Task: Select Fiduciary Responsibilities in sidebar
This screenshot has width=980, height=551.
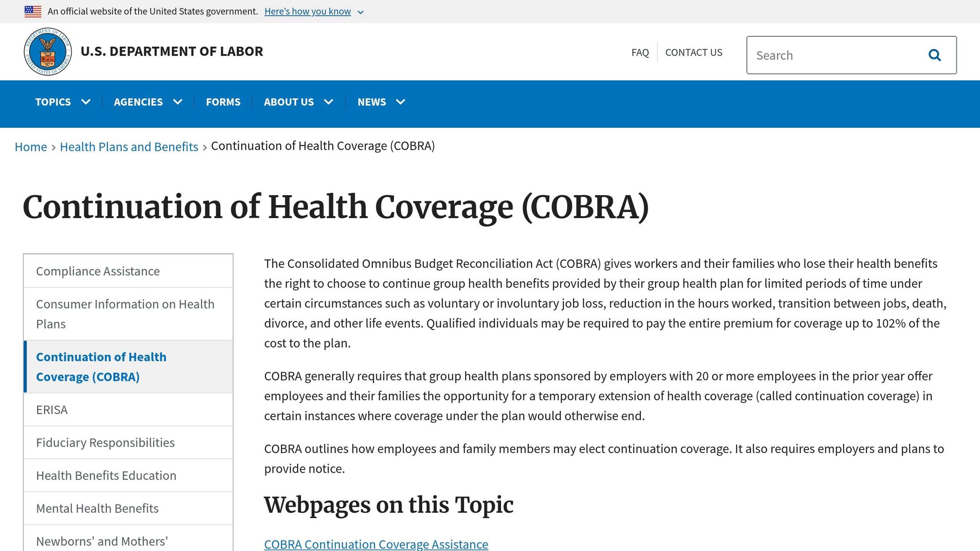Action: pyautogui.click(x=128, y=442)
